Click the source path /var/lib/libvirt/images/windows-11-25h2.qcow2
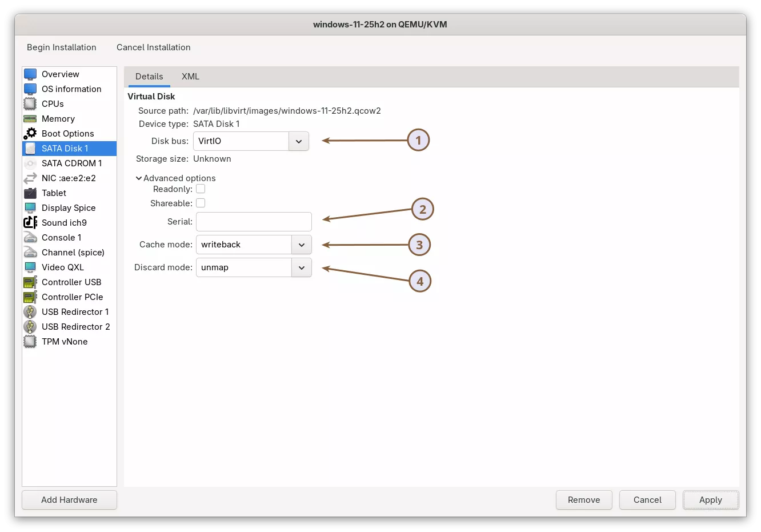The image size is (761, 532). (x=287, y=111)
